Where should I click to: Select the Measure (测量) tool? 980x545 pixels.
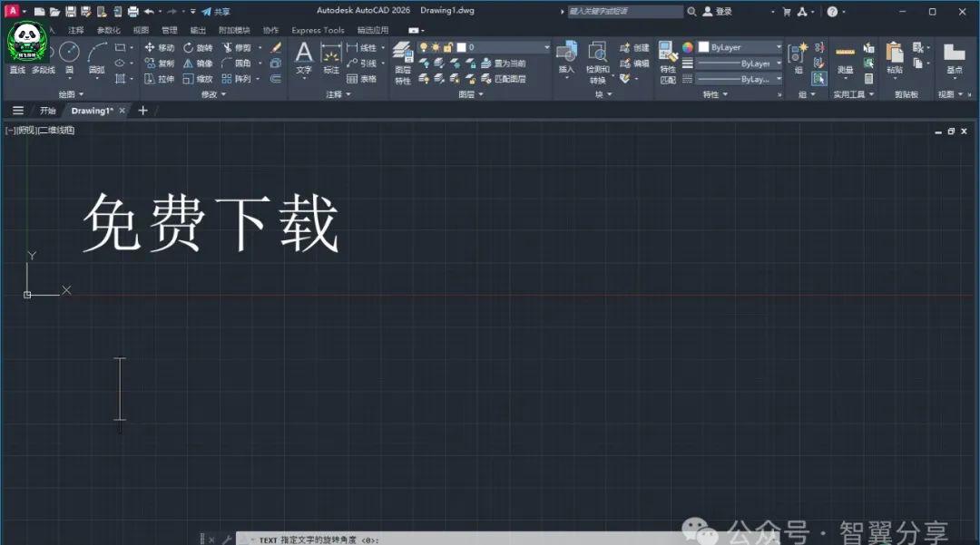click(845, 58)
